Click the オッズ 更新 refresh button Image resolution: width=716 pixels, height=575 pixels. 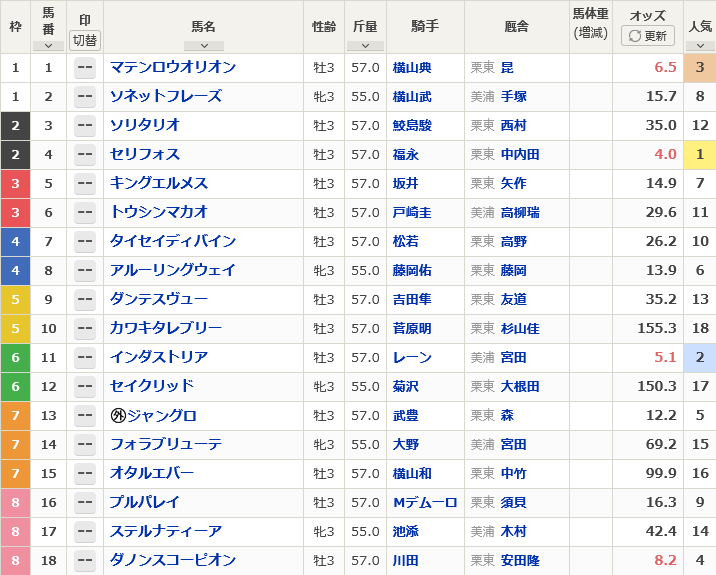[x=648, y=36]
